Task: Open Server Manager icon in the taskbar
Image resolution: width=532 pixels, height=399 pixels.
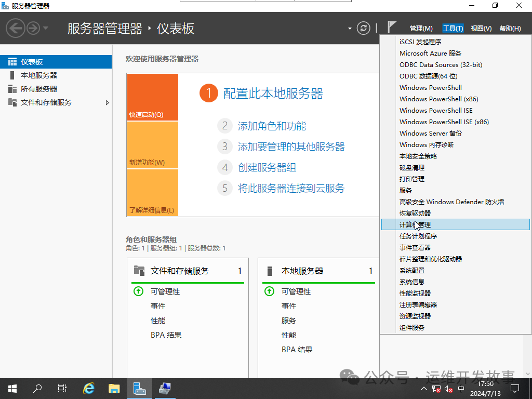Action: (139, 389)
